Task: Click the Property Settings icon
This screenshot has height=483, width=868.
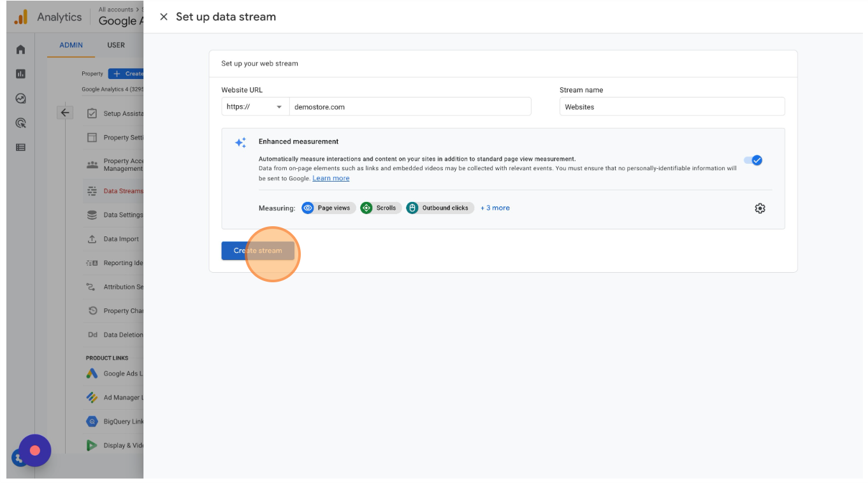Action: [x=92, y=138]
